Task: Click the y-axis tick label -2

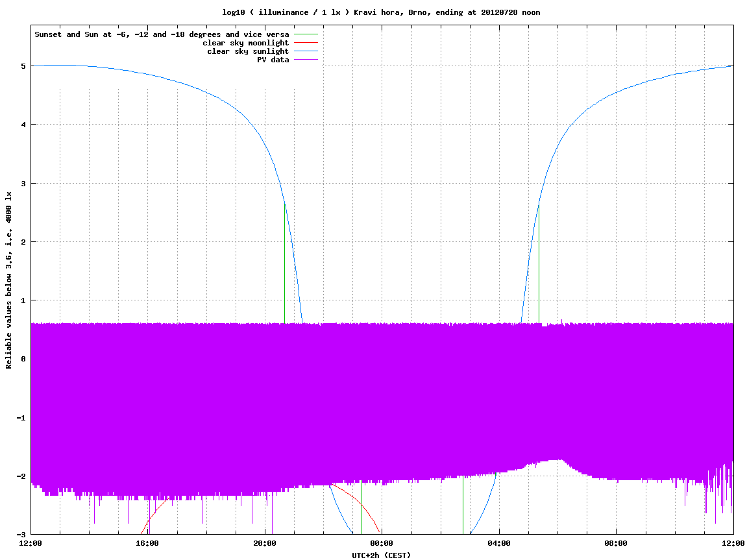Action: [x=21, y=476]
